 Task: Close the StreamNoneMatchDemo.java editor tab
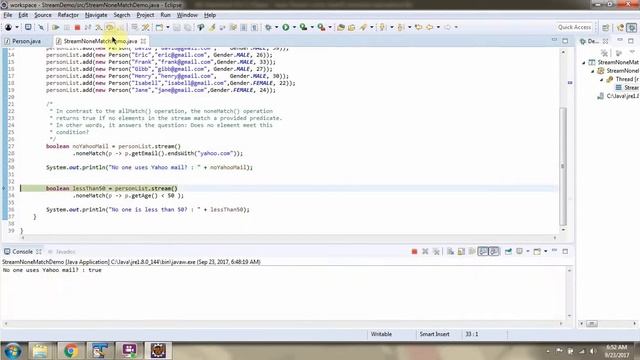coord(143,41)
